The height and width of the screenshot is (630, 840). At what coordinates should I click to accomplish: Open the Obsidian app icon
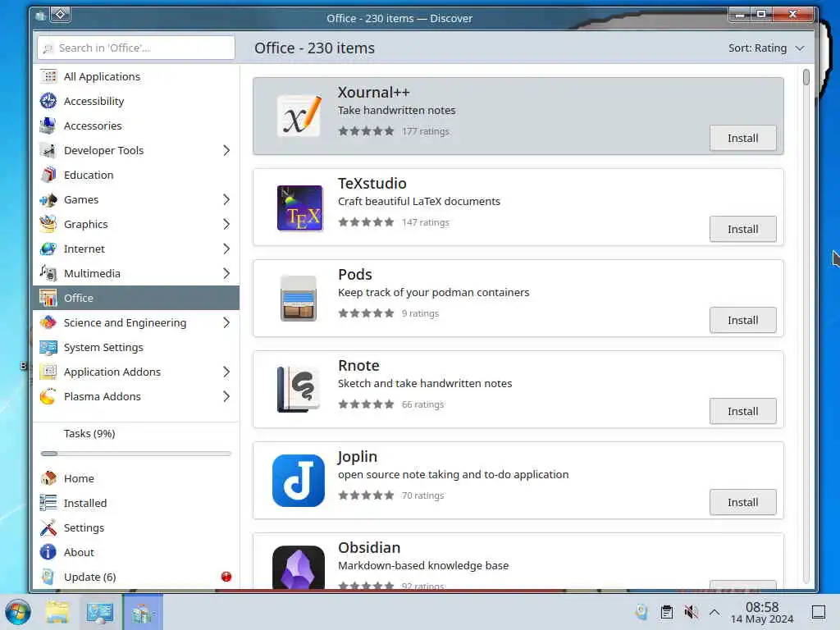(x=299, y=568)
